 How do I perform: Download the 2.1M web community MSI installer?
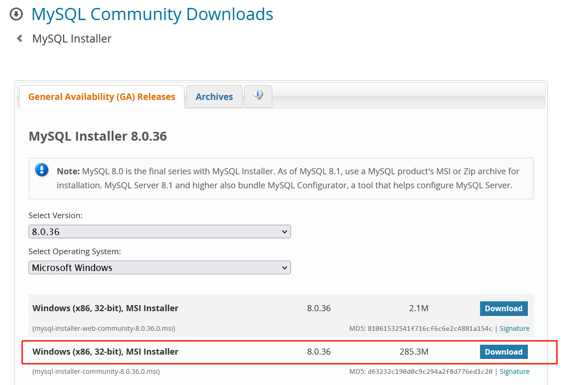tap(504, 308)
